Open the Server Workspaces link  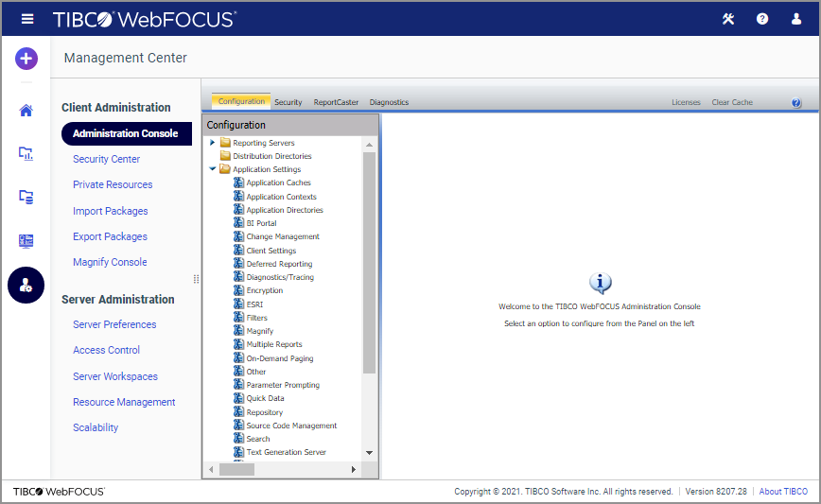(115, 376)
